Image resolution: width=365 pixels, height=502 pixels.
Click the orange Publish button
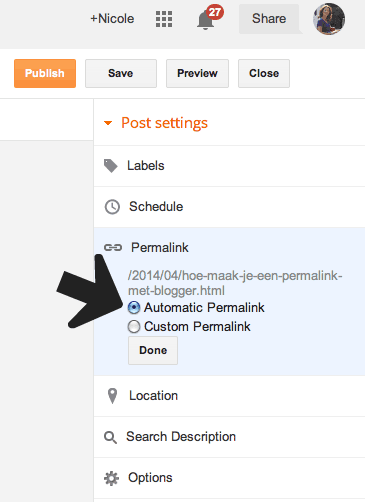(45, 73)
